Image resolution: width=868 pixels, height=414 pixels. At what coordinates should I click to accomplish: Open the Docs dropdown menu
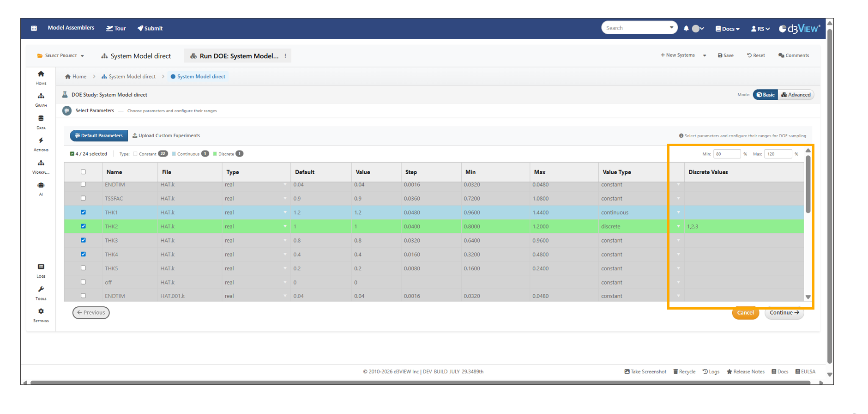728,29
